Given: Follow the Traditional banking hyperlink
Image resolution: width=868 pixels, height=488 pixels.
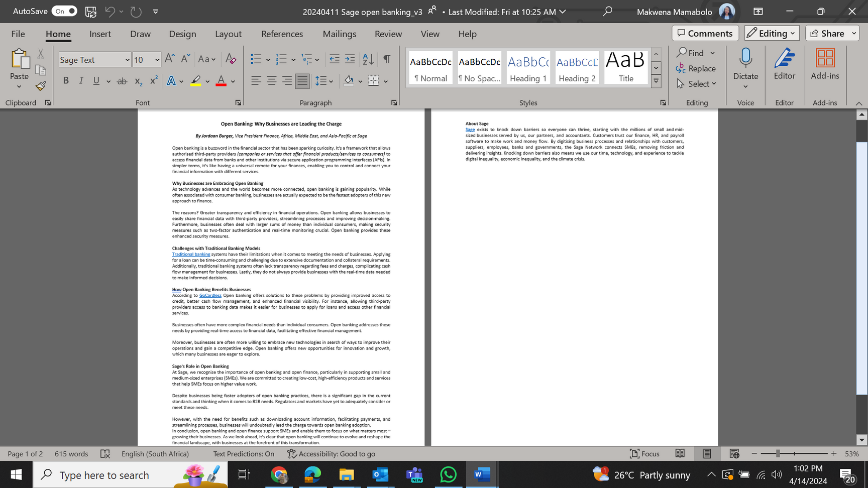Looking at the screenshot, I should pos(191,255).
